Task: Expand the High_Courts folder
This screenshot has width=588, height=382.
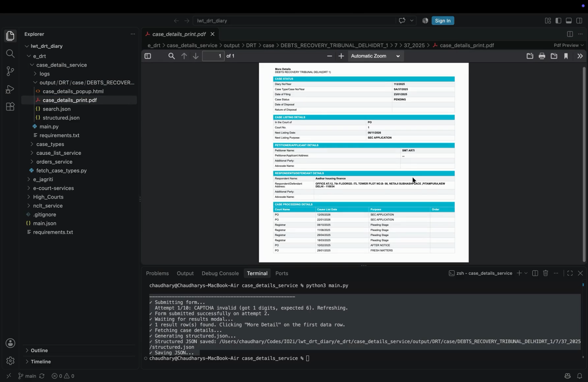Action: point(48,197)
